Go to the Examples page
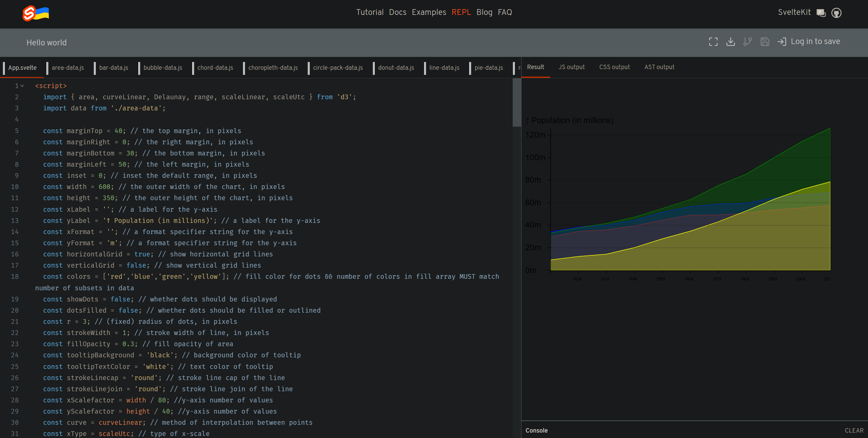868x438 pixels. point(429,12)
